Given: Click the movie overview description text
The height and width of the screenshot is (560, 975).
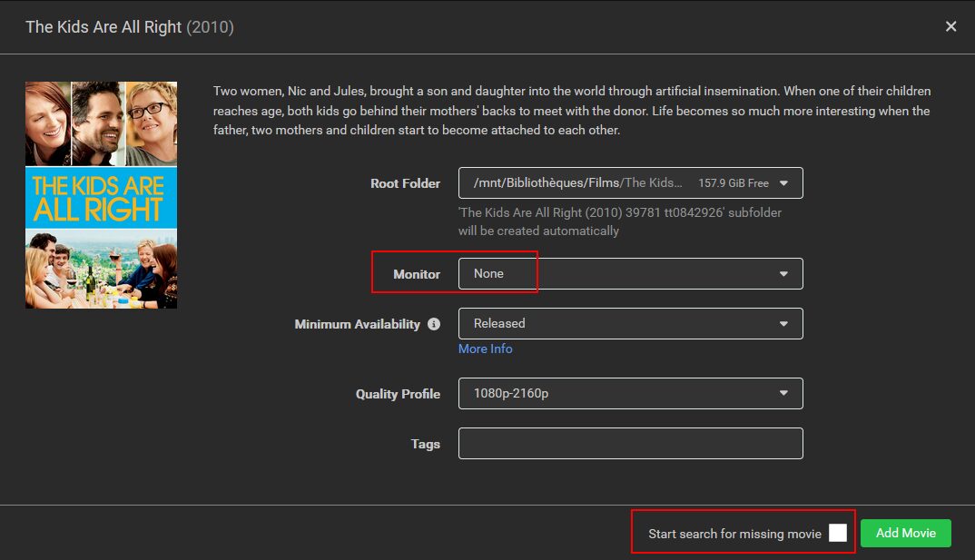Looking at the screenshot, I should (x=572, y=111).
